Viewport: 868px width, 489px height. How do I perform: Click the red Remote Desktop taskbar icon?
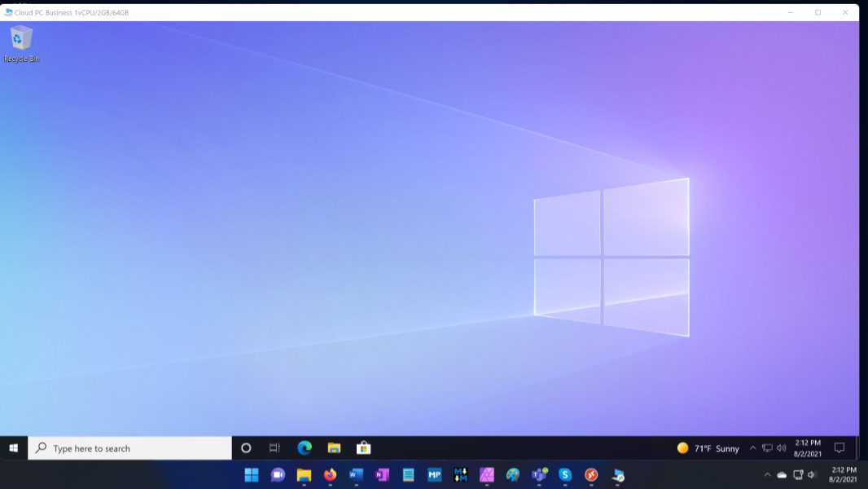(591, 474)
